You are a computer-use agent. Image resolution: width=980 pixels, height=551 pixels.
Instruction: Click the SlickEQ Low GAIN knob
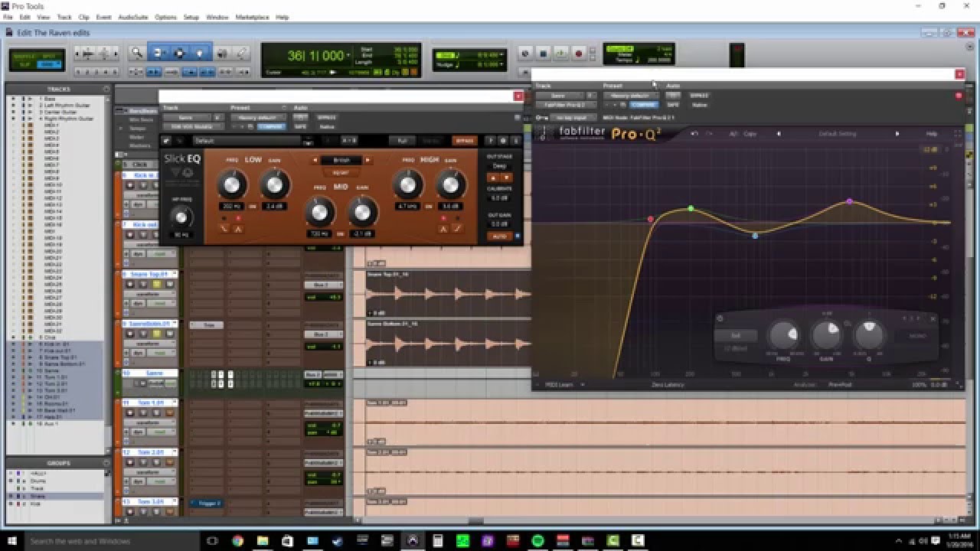275,184
